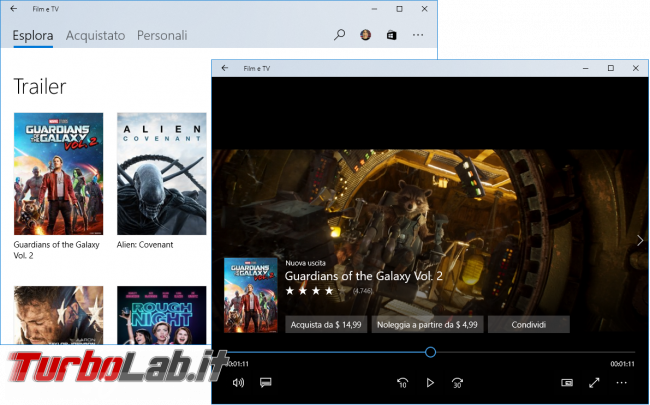
Task: Switch to the Esplora tab
Action: pos(33,36)
